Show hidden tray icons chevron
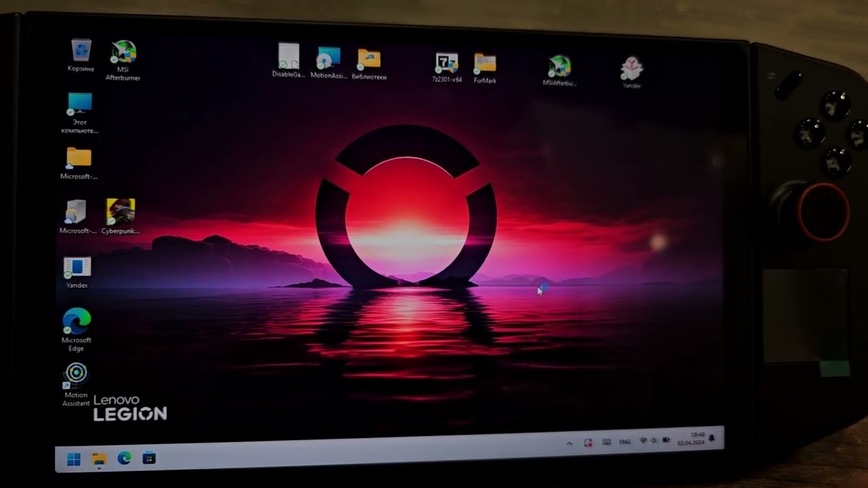The height and width of the screenshot is (488, 868). point(570,443)
